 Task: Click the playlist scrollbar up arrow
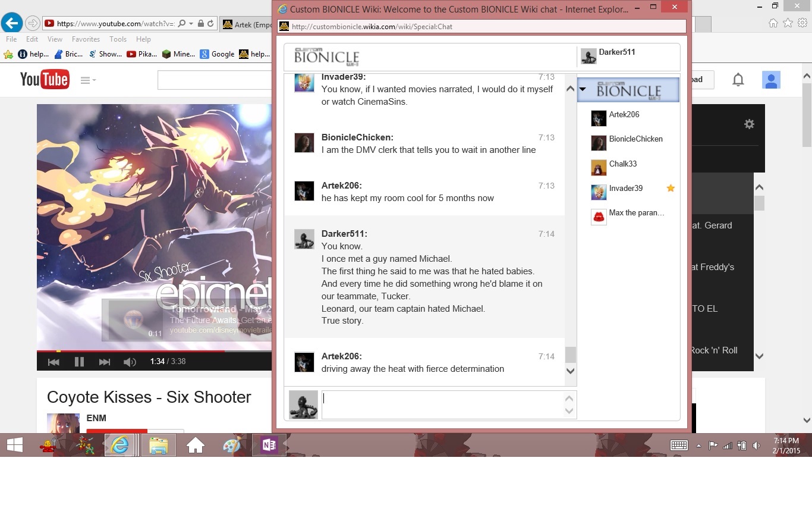759,188
